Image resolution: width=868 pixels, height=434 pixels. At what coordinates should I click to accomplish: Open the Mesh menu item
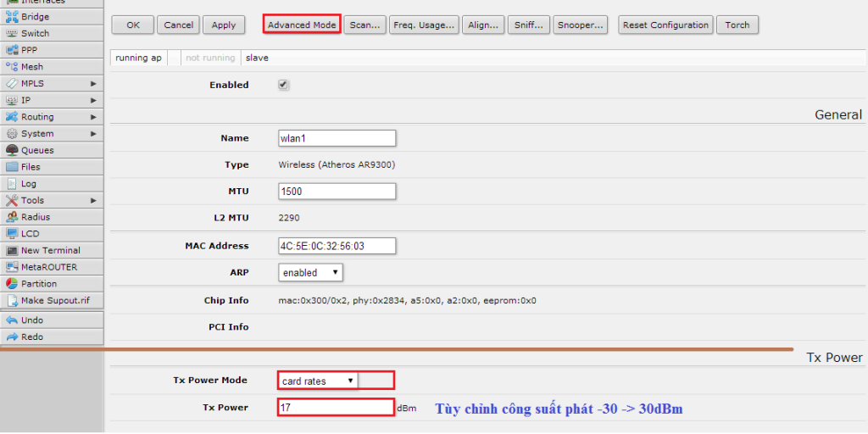coord(32,67)
